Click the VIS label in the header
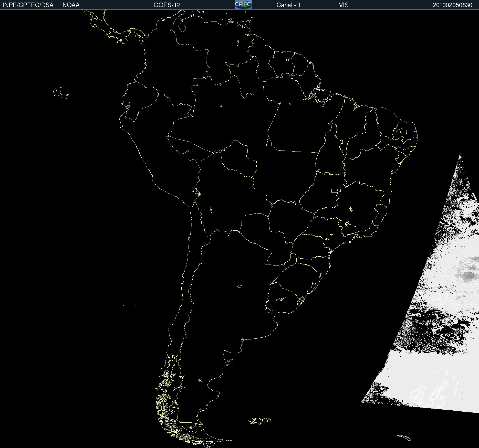The width and height of the screenshot is (479, 448). click(x=344, y=5)
